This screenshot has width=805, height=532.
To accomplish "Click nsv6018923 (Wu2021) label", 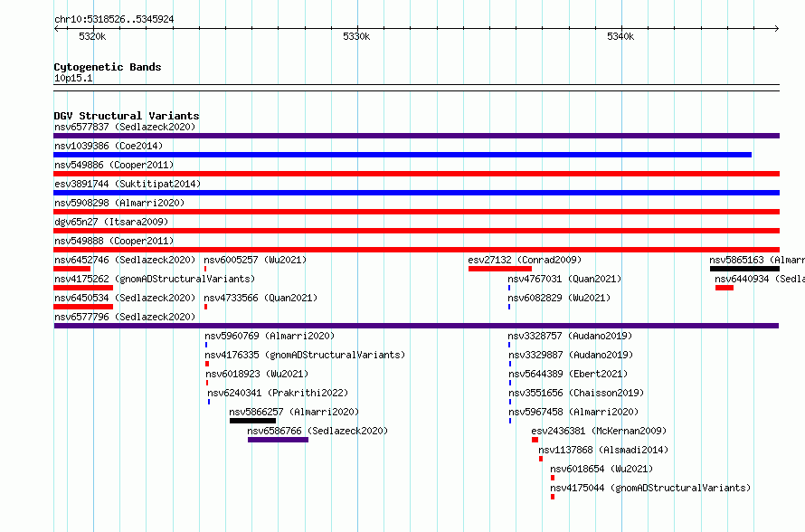I will click(x=257, y=374).
